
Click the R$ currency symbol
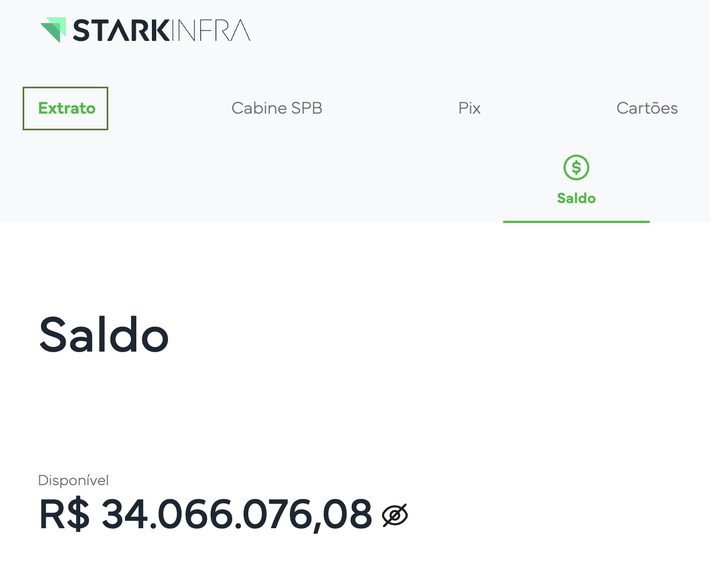pyautogui.click(x=64, y=514)
